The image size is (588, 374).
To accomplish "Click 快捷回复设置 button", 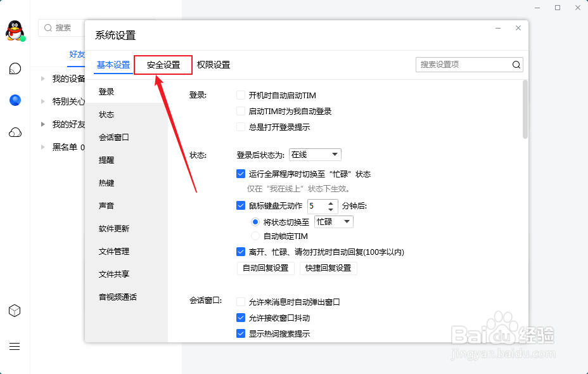I will [x=328, y=268].
